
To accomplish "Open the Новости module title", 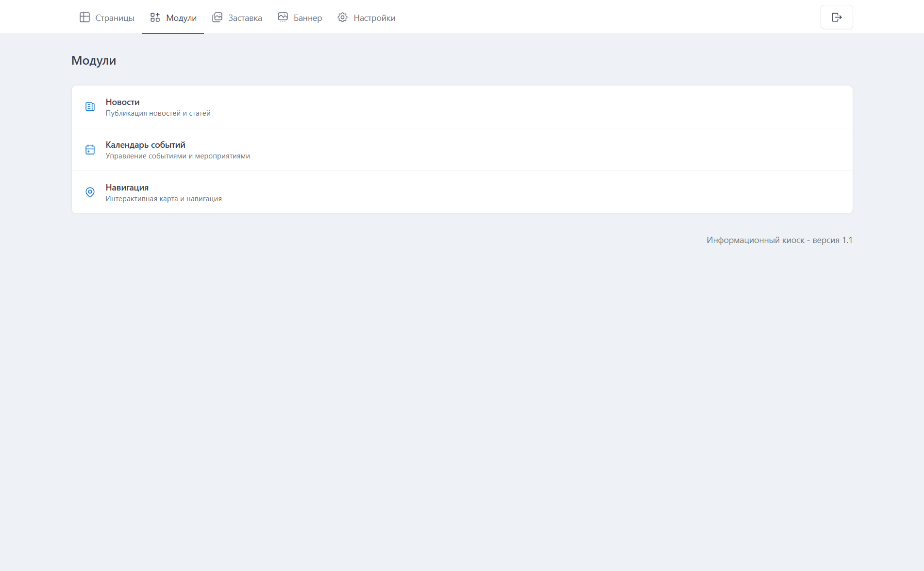I will point(122,102).
